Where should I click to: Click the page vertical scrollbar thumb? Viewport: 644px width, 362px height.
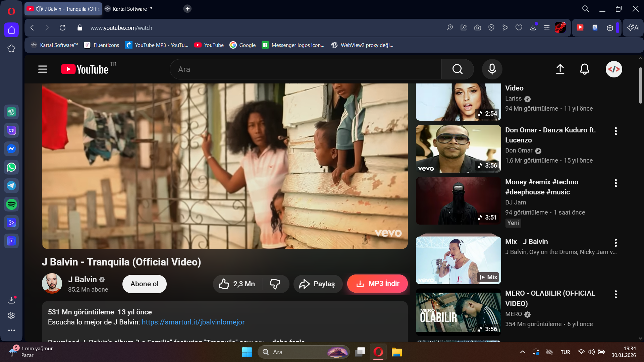pyautogui.click(x=640, y=85)
